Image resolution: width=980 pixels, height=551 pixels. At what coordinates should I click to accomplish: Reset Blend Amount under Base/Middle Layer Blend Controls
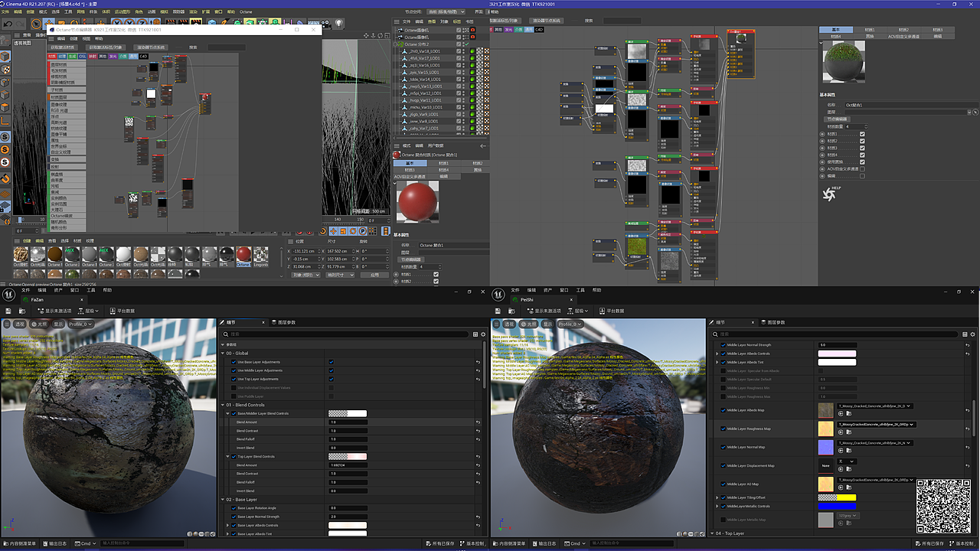pos(478,422)
